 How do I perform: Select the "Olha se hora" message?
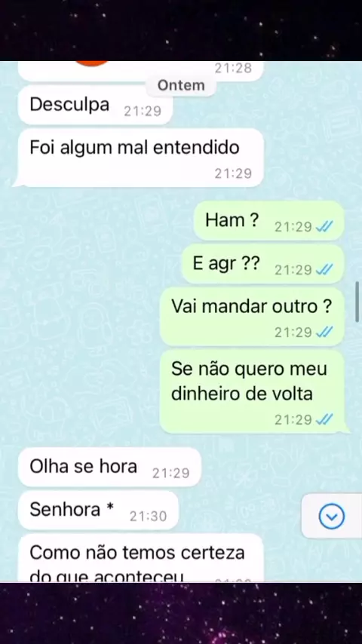click(109, 467)
